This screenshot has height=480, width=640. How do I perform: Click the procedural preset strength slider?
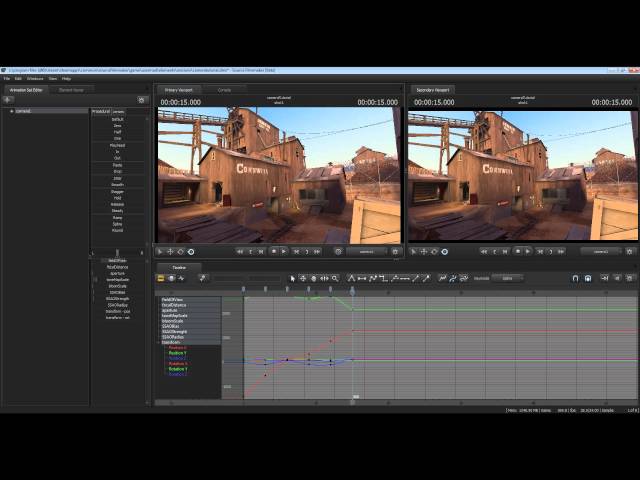118,253
